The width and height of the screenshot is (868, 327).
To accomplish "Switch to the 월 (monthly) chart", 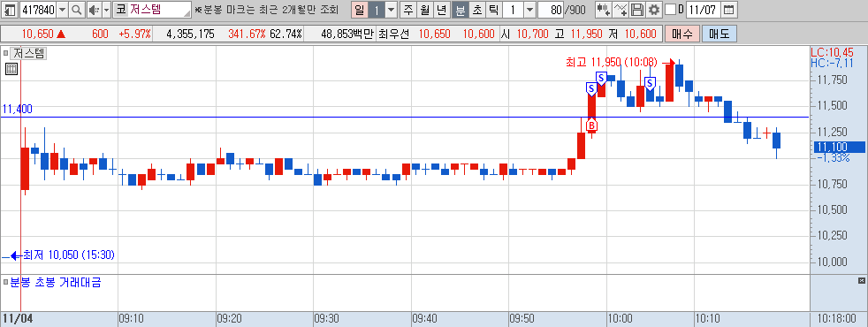I will click(425, 10).
